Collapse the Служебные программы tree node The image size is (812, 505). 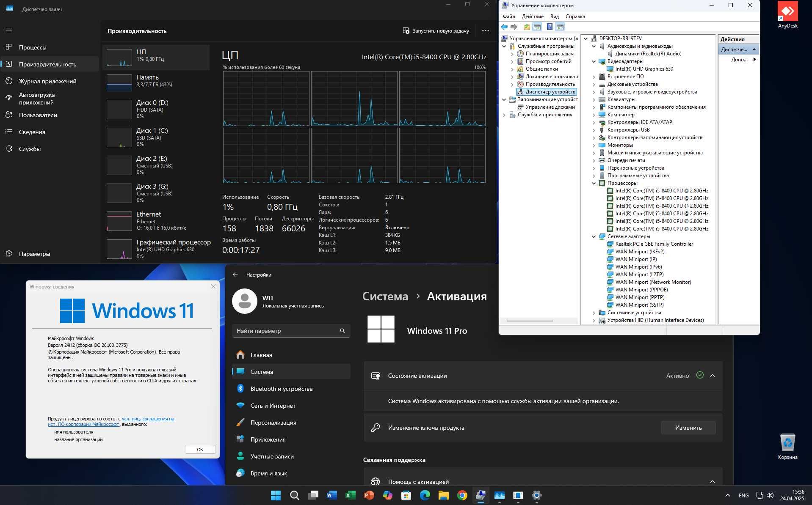[x=504, y=46]
